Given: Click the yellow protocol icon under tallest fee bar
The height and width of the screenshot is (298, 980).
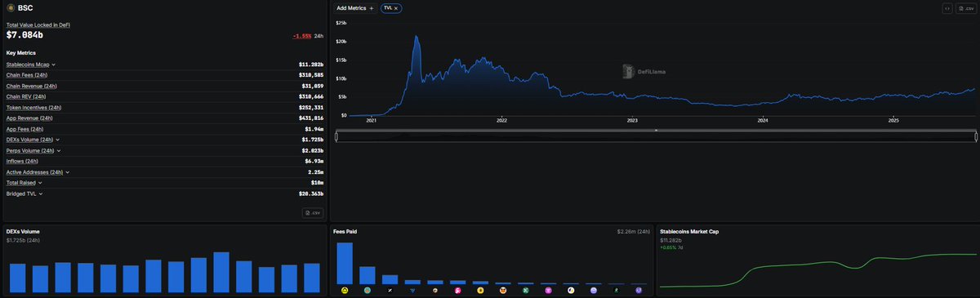Looking at the screenshot, I should click(x=345, y=290).
